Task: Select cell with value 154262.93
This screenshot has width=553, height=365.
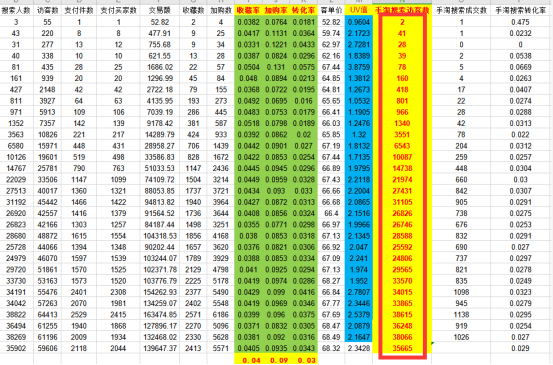Action: tap(160, 292)
